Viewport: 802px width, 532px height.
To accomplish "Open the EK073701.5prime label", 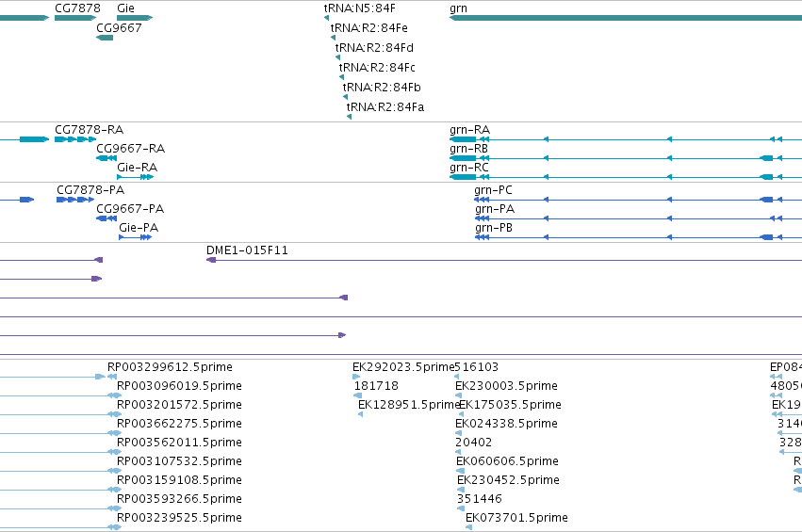I will 516,517.
